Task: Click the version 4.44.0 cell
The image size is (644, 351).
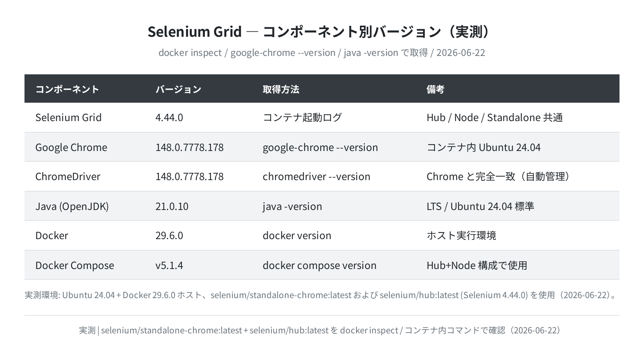Action: click(x=169, y=117)
